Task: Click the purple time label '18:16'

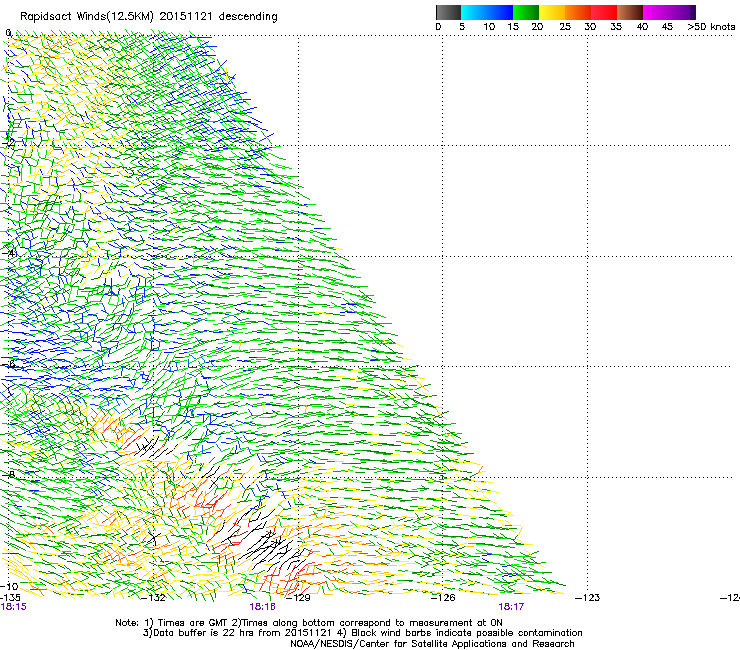Action: [262, 607]
